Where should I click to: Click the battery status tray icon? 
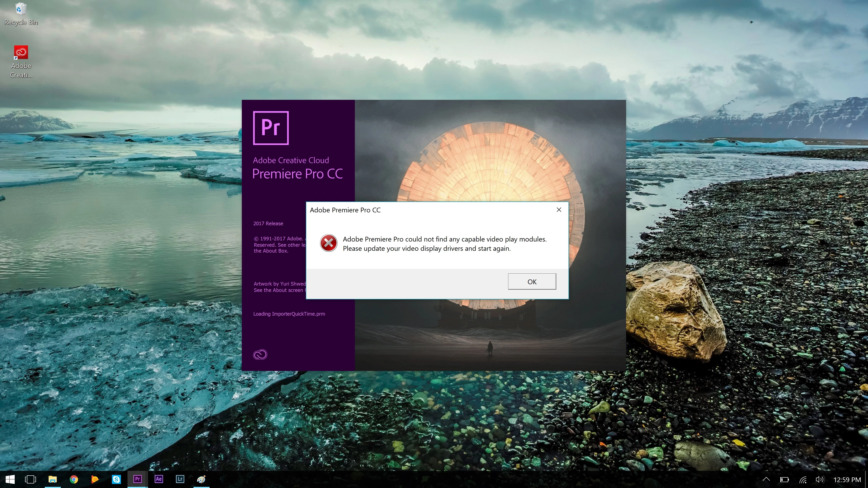pos(784,480)
